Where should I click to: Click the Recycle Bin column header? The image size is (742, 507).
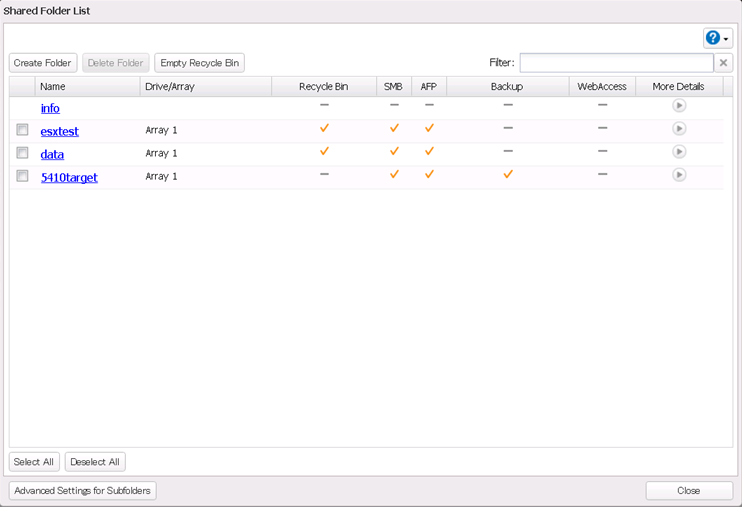point(323,87)
